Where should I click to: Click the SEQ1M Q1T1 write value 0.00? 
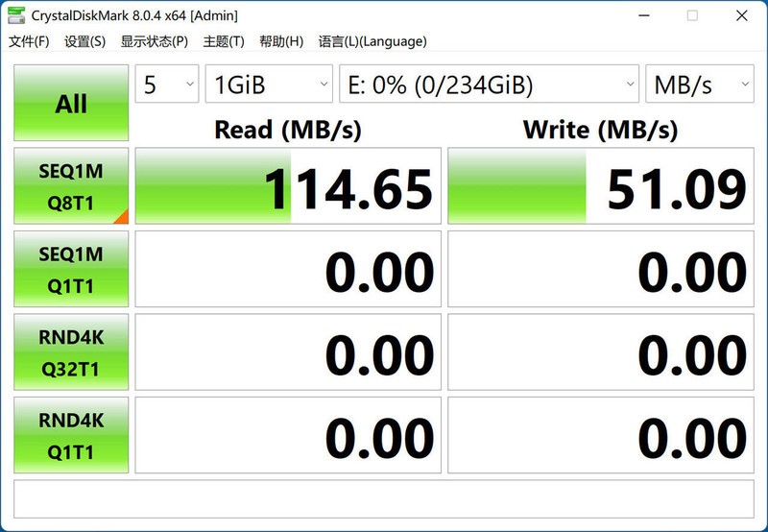601,269
